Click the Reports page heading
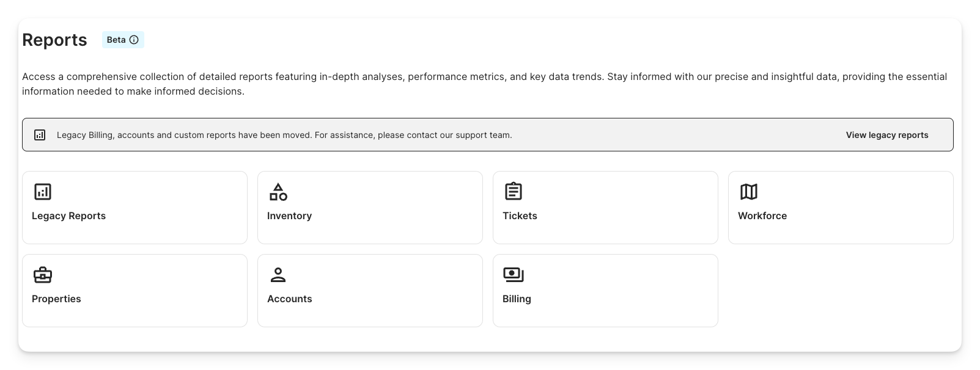Screen dimensions: 980x370 pyautogui.click(x=54, y=40)
